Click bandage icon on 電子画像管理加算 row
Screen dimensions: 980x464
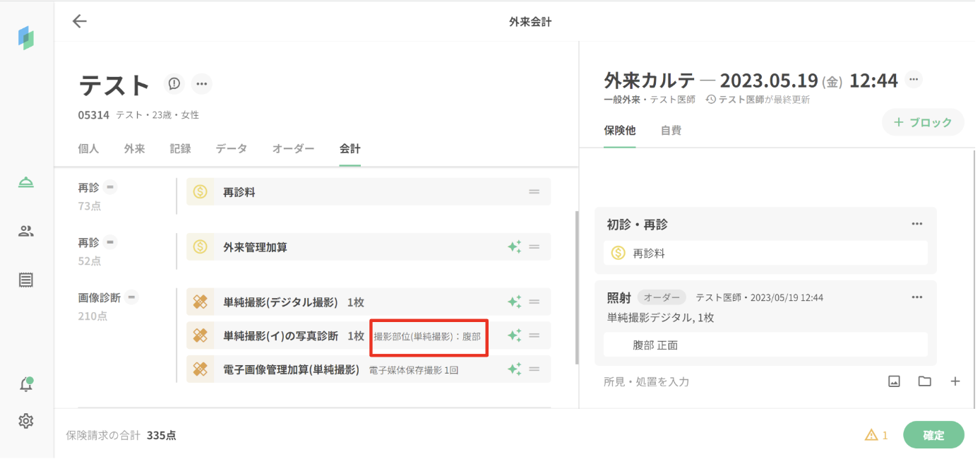(x=201, y=369)
